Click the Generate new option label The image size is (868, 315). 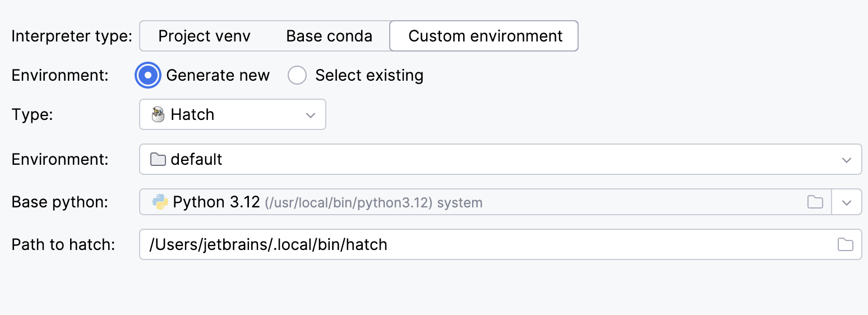(218, 75)
